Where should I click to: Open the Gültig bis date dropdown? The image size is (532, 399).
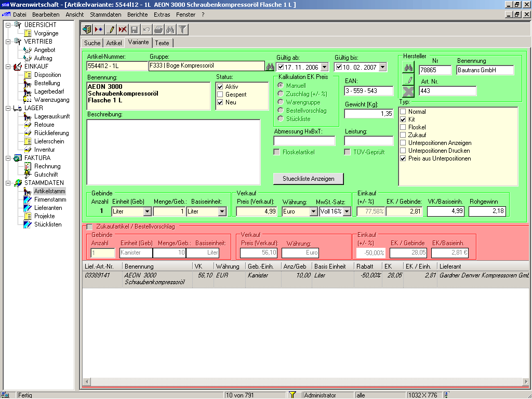tap(382, 67)
